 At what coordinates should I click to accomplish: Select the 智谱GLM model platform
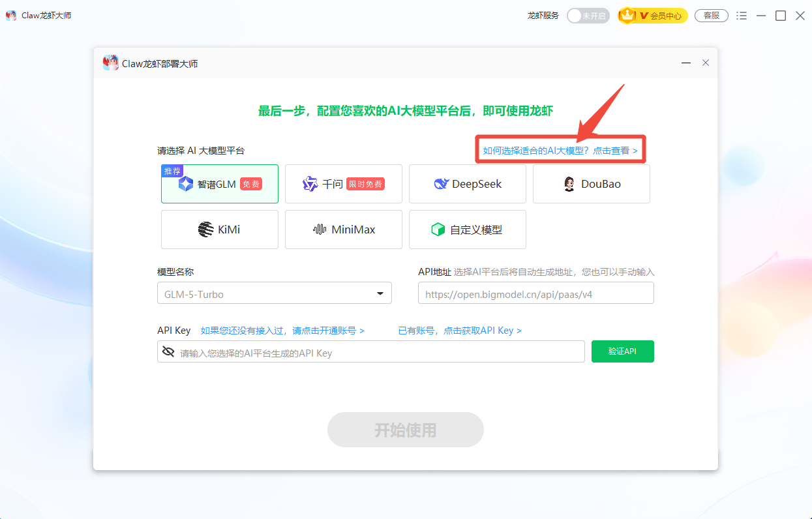coord(219,183)
